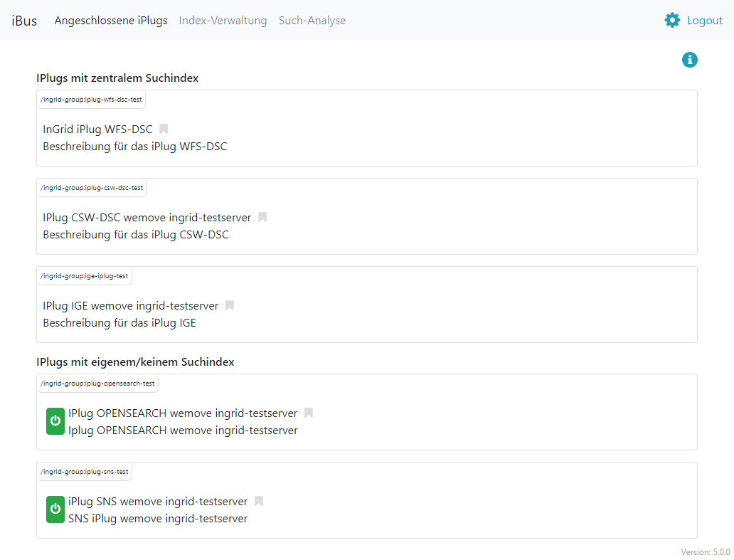This screenshot has height=560, width=734.
Task: Click the settings gear icon
Action: (672, 20)
